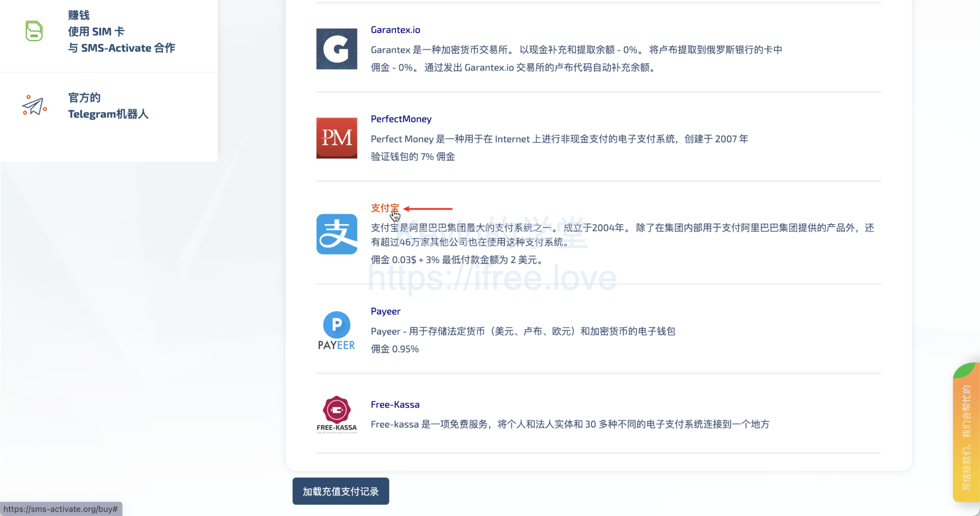The width and height of the screenshot is (980, 516).
Task: Click 加载充值支付记录 button
Action: (341, 491)
